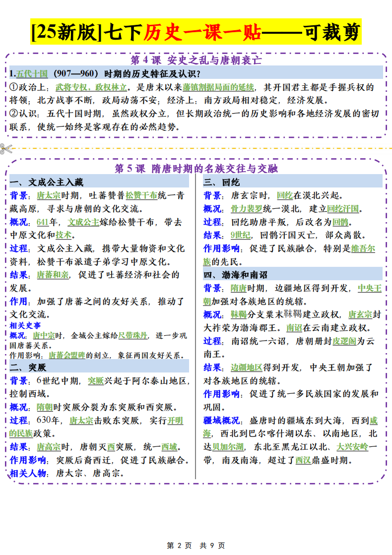Click the section heading '二、突厥'
The width and height of the screenshot is (392, 555).
pyautogui.click(x=28, y=368)
